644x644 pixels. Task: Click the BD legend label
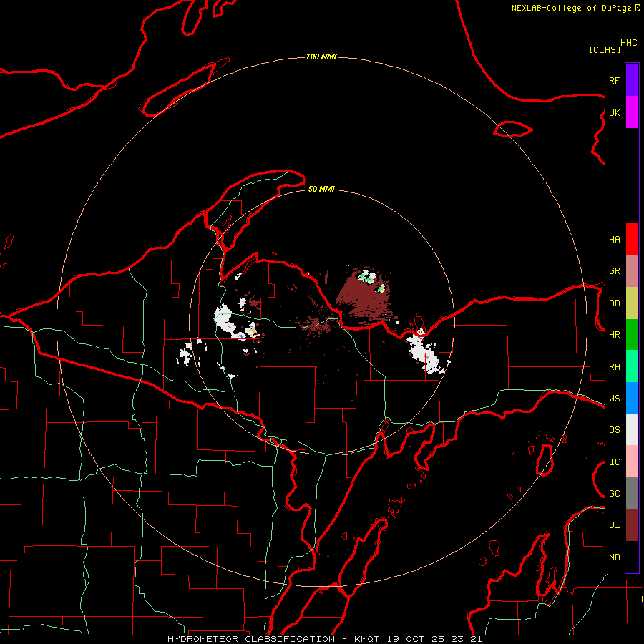coord(614,303)
